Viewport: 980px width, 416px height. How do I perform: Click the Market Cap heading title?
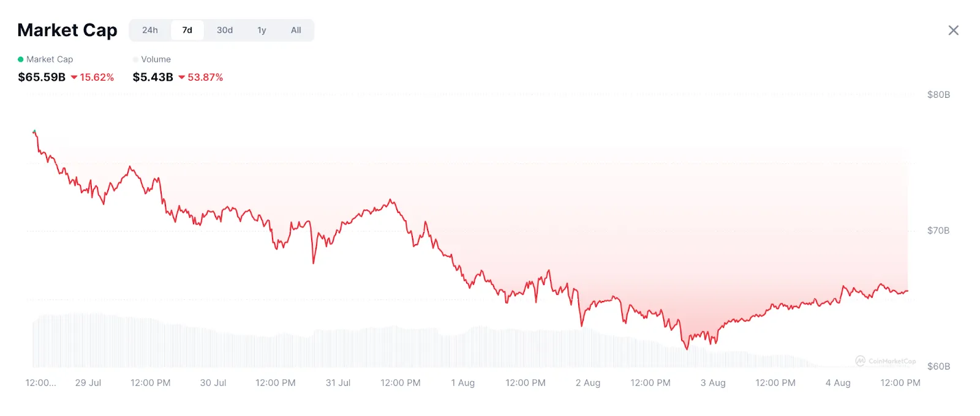pos(67,30)
